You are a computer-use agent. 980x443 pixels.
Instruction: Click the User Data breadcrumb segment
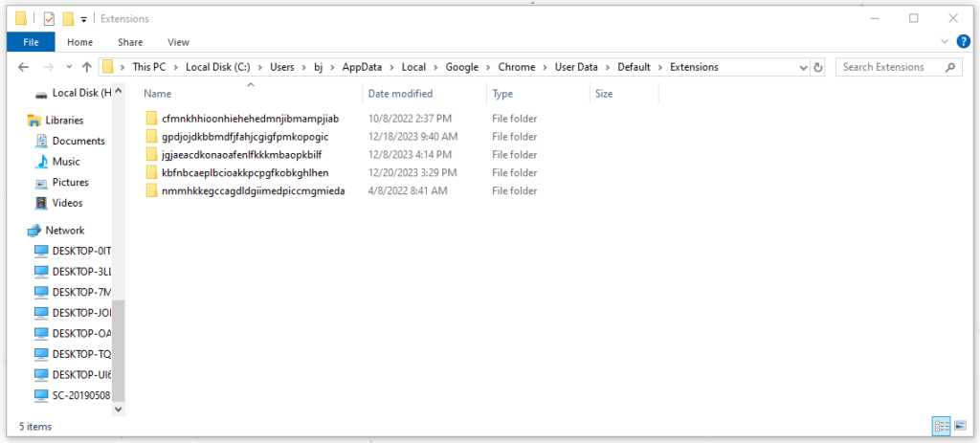(x=576, y=67)
